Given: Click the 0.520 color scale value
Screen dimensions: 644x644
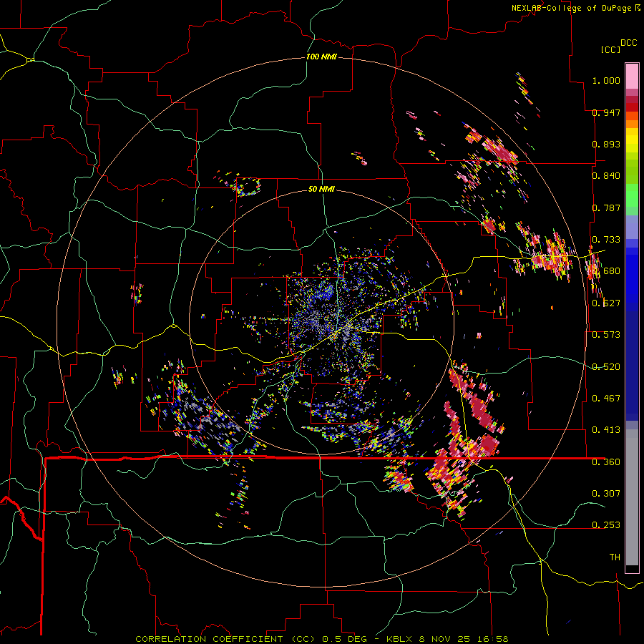Looking at the screenshot, I should pyautogui.click(x=606, y=367).
